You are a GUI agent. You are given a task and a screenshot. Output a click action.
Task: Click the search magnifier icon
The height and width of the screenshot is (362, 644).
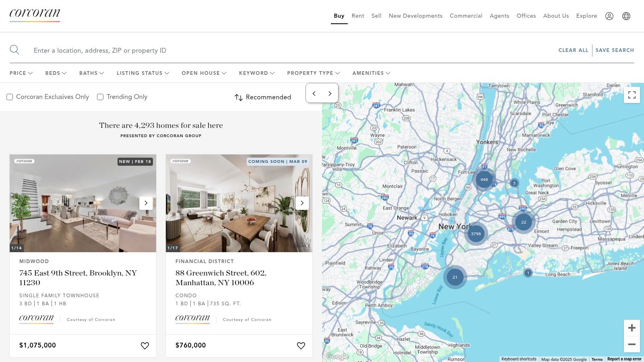[x=14, y=50]
